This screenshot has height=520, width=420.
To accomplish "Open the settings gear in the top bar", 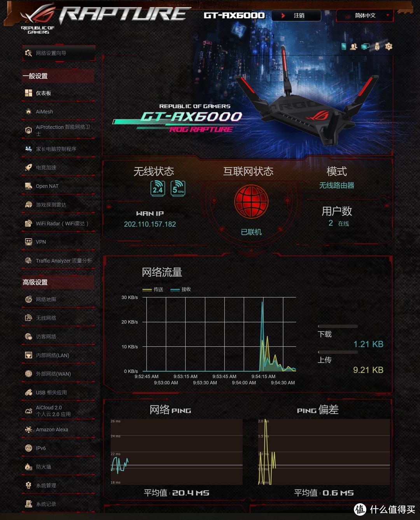I will [388, 46].
